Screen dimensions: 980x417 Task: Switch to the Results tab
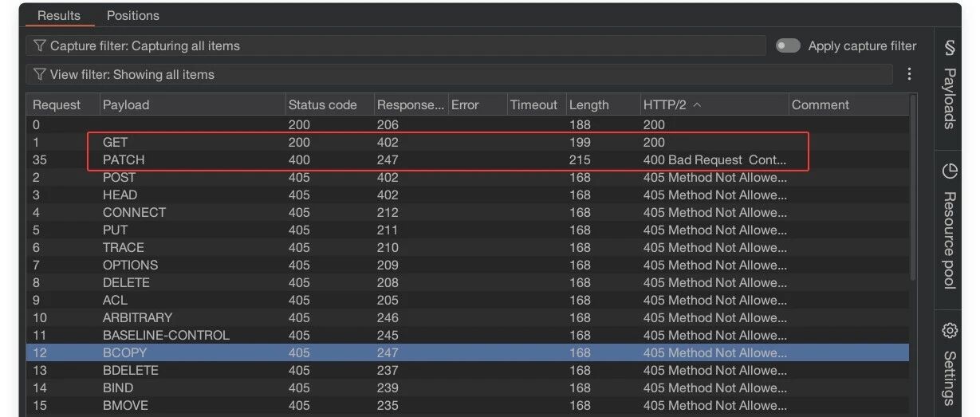click(x=59, y=15)
